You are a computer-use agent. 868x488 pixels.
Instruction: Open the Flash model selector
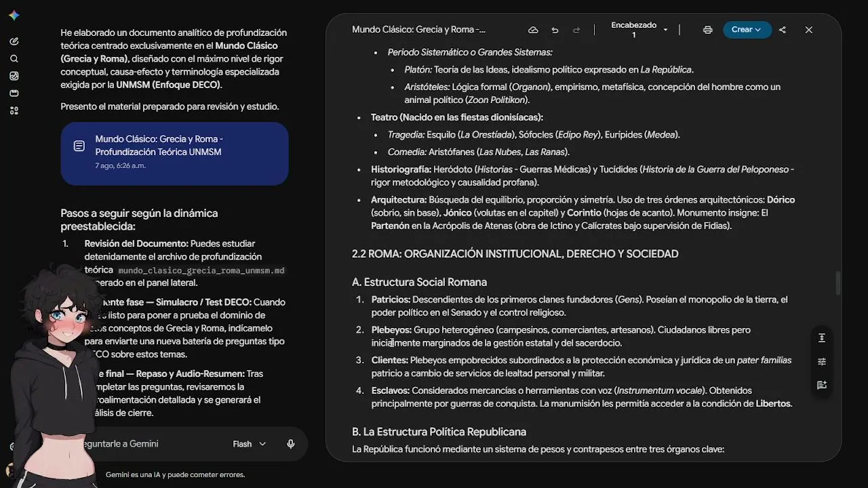click(250, 444)
